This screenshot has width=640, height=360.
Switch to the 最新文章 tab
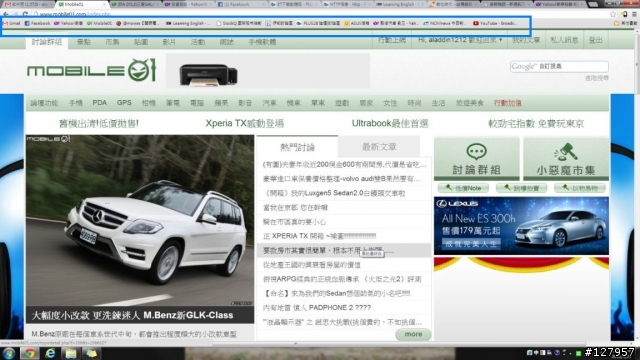(379, 147)
